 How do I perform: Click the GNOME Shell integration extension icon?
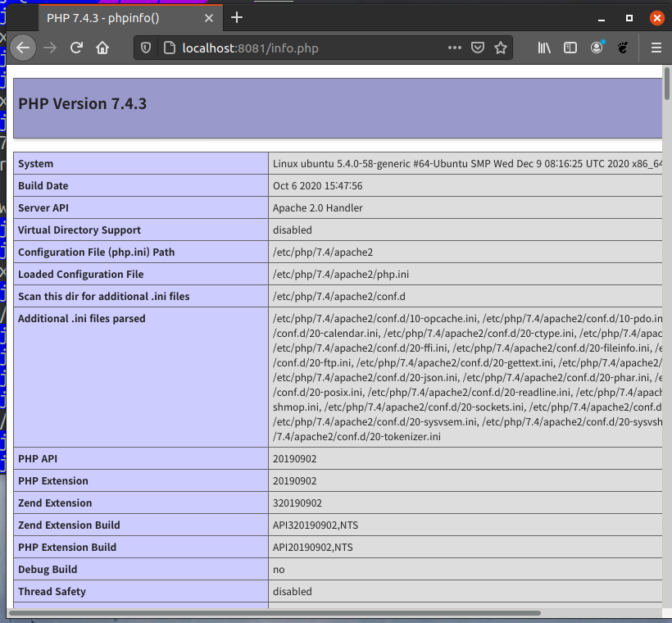point(623,48)
